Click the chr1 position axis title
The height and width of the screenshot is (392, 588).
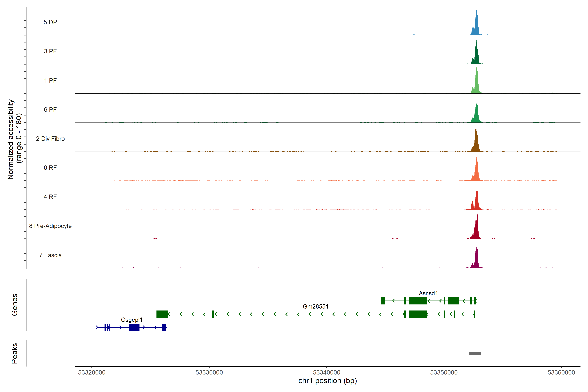[x=327, y=381]
